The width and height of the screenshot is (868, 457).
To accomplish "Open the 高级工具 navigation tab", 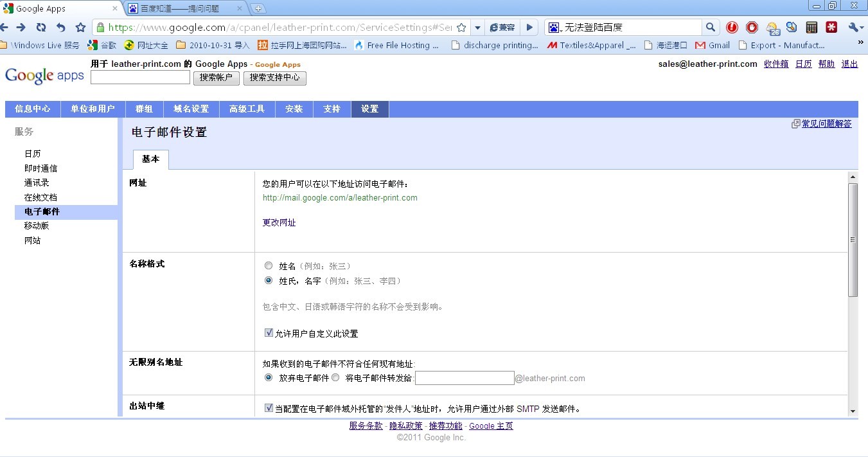I will coord(247,109).
